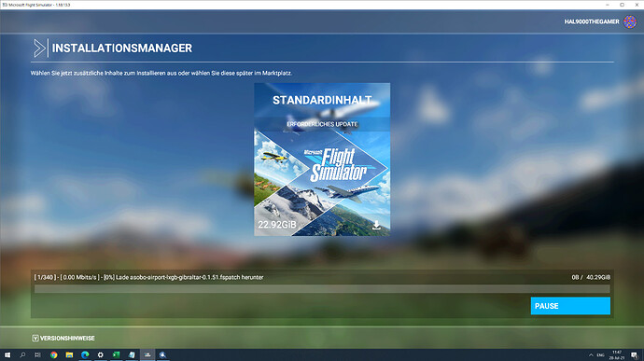
Task: Switch to Excel in the taskbar
Action: point(117,354)
